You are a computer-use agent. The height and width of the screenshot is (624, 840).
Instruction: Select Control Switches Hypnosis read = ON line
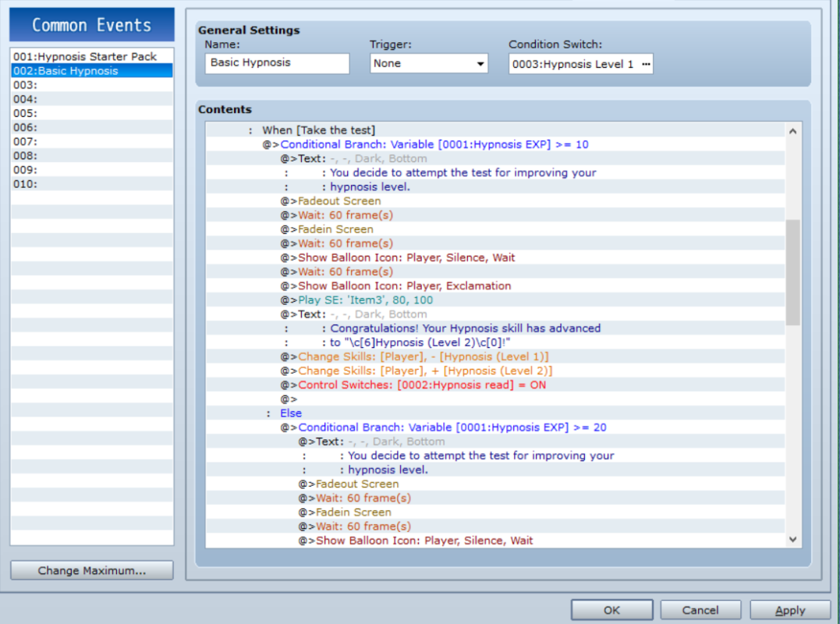coord(495,385)
